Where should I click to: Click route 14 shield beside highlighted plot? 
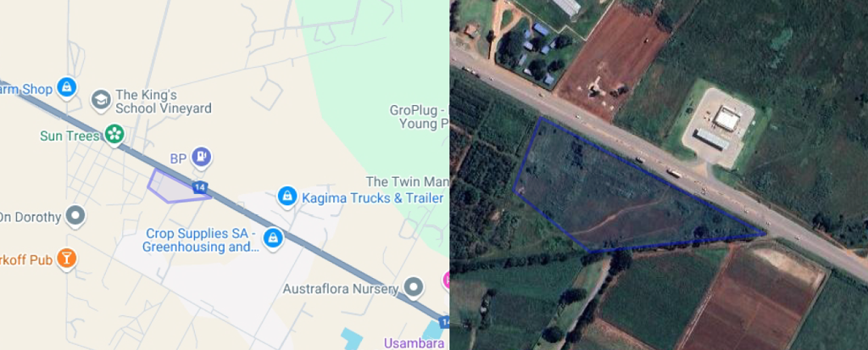tap(200, 188)
